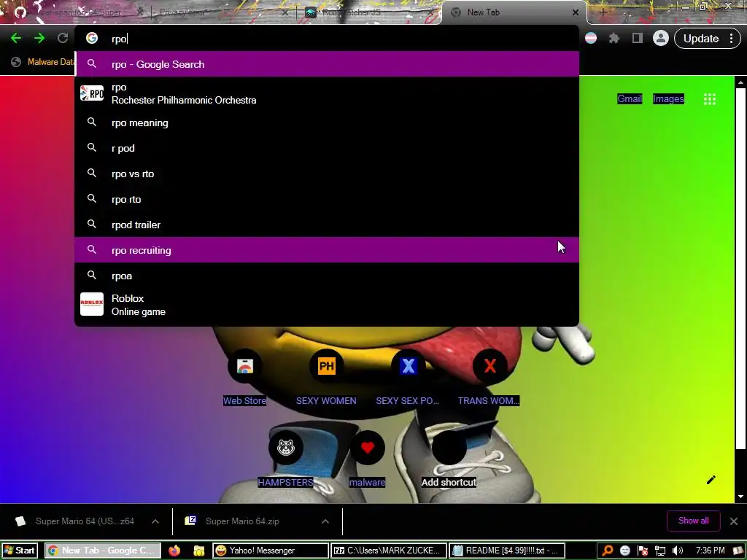
Task: Open the Malware Data bookmark
Action: tap(43, 62)
